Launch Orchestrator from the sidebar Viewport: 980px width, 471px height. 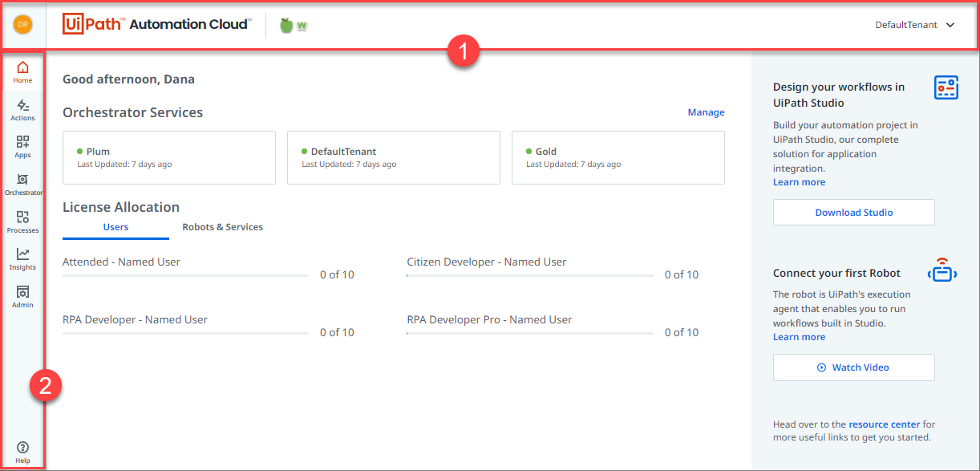pyautogui.click(x=22, y=185)
